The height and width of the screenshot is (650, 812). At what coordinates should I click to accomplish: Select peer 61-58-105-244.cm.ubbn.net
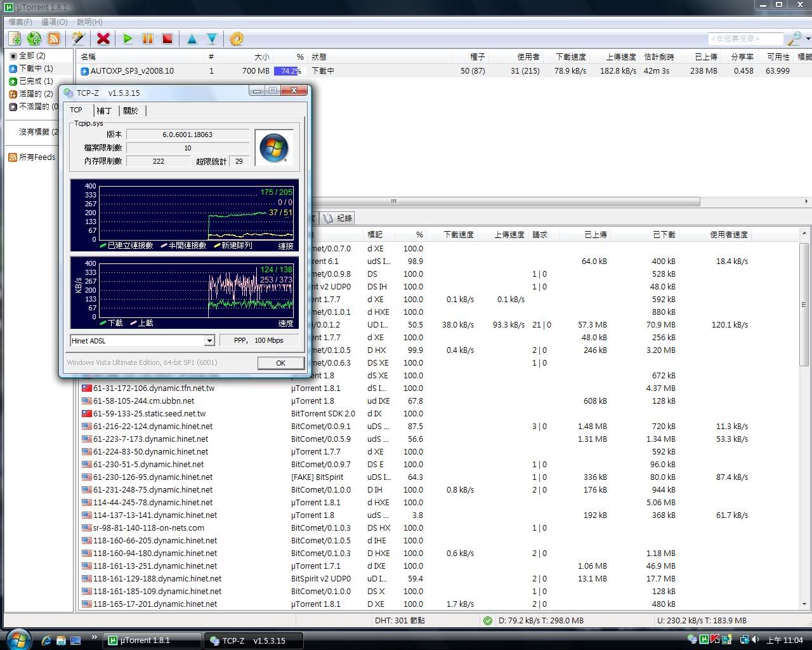click(143, 401)
